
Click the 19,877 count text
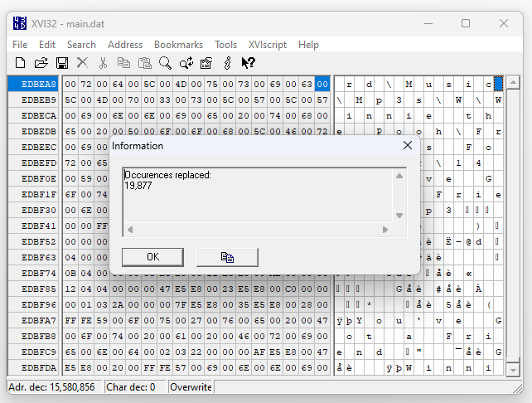(138, 186)
